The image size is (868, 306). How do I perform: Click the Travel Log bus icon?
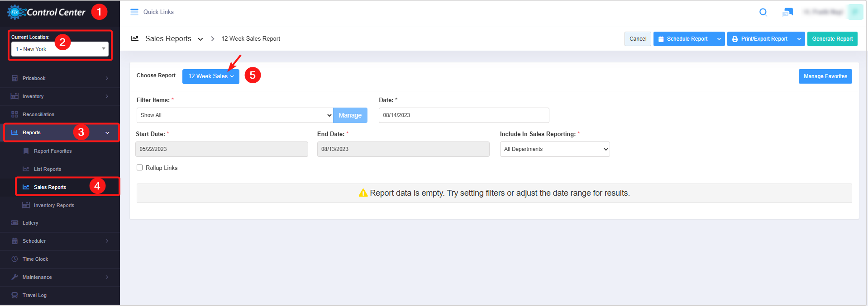point(14,295)
